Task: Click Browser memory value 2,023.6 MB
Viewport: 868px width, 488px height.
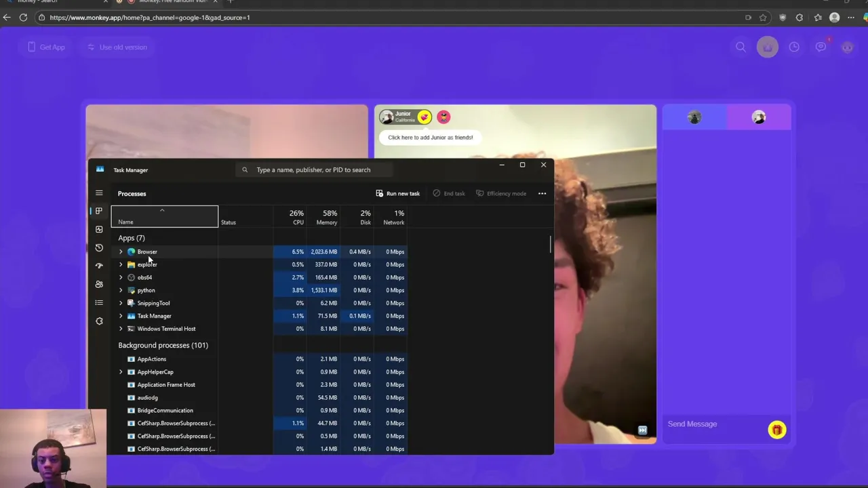Action: 323,251
